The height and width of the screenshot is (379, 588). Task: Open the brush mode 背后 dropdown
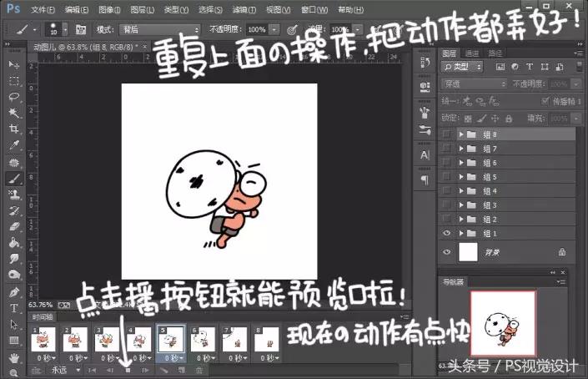click(160, 29)
